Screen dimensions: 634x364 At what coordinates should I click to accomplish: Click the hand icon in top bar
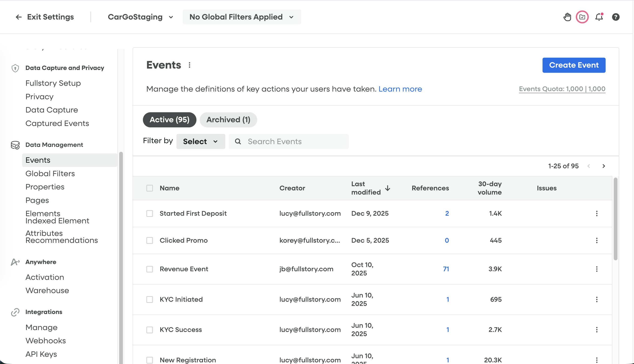coord(567,17)
